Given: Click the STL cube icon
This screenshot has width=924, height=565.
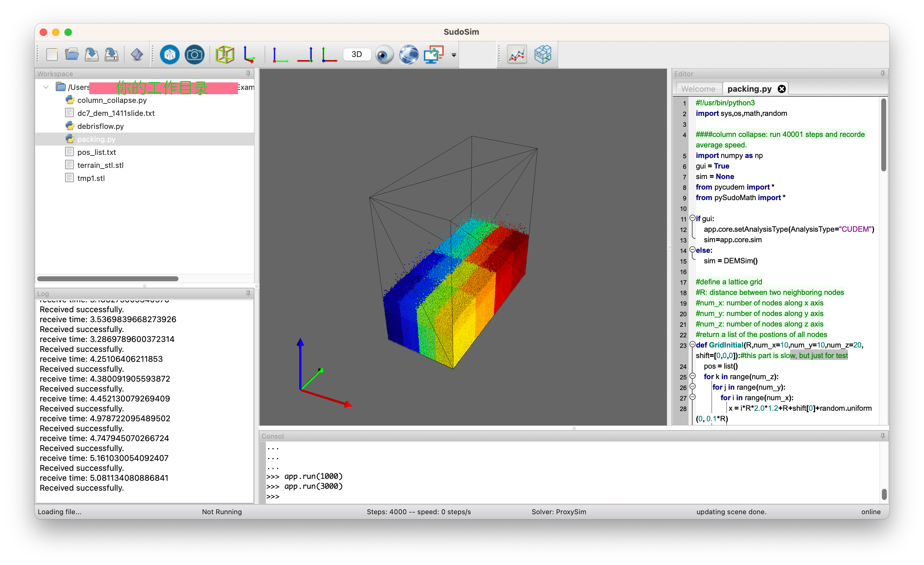Looking at the screenshot, I should point(169,55).
